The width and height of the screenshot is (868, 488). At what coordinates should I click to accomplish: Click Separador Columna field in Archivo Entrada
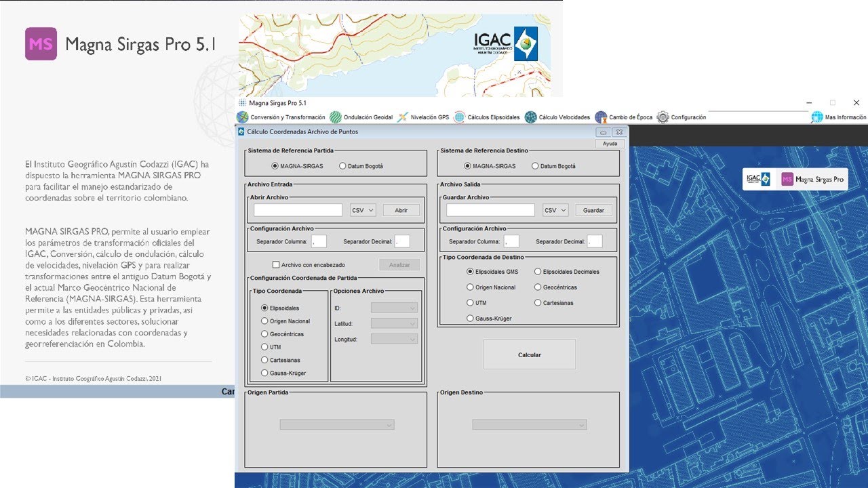point(319,241)
